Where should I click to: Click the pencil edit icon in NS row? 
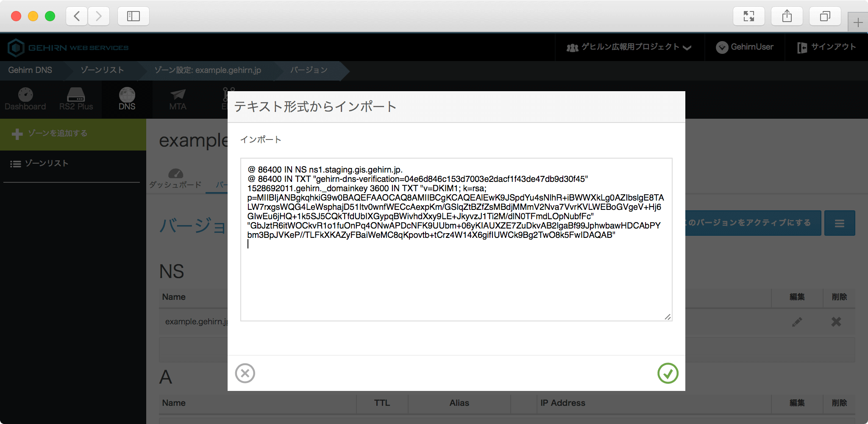[x=797, y=322]
